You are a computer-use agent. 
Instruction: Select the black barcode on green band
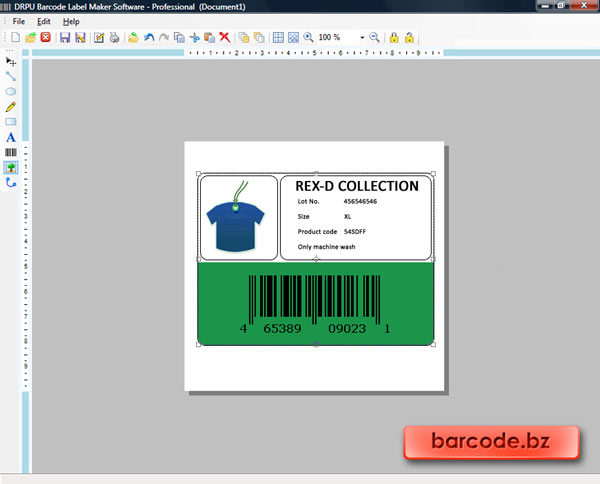315,300
